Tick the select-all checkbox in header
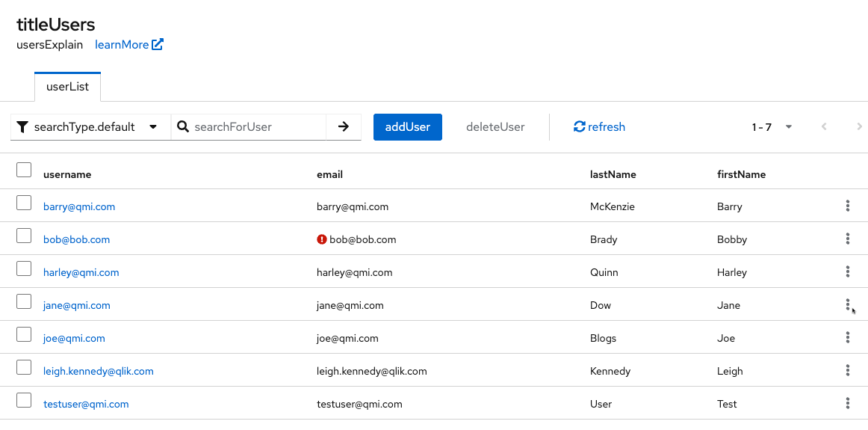868x430 pixels. tap(24, 170)
